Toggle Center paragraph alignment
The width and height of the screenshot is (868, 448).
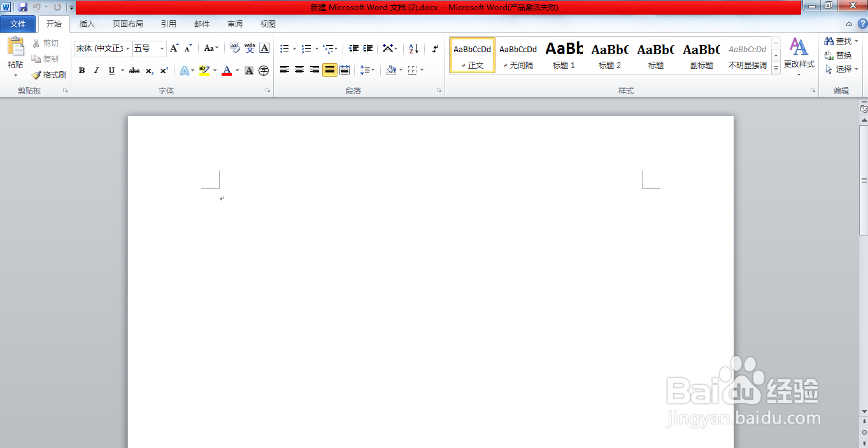click(x=299, y=70)
